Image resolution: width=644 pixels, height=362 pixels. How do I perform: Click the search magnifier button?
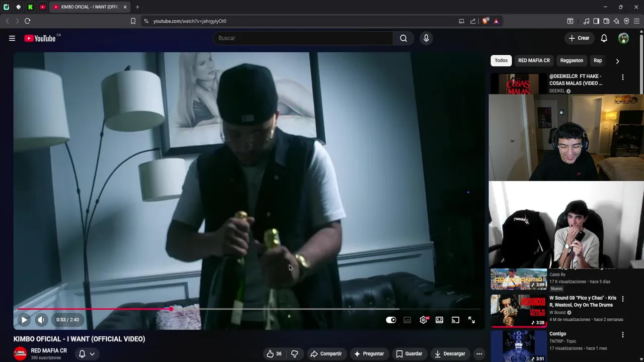click(x=404, y=38)
